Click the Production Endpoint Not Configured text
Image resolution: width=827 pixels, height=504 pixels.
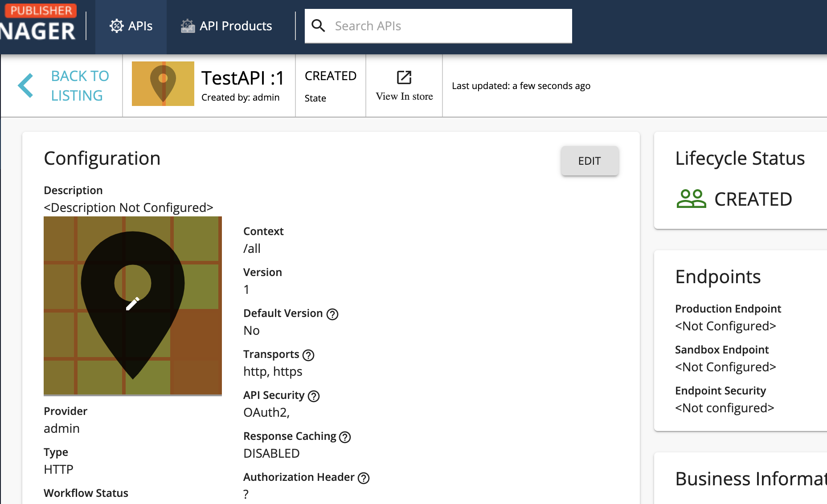(725, 326)
